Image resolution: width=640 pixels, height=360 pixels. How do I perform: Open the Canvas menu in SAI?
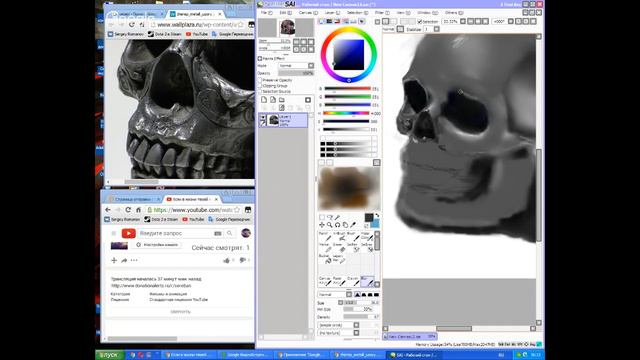[x=308, y=13]
